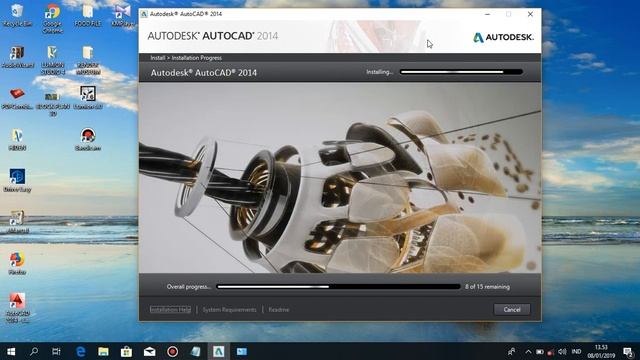Viewport: 640px width, 360px height.
Task: Switch to AutoCAD installer taskbar button
Action: point(218,351)
